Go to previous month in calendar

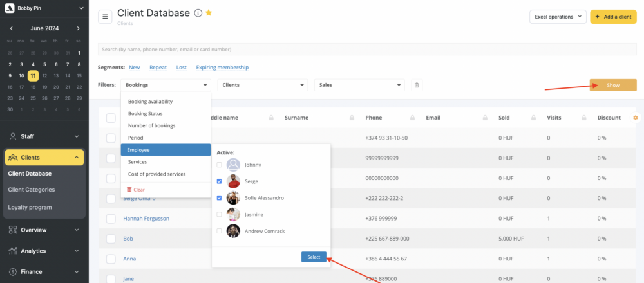(x=12, y=28)
